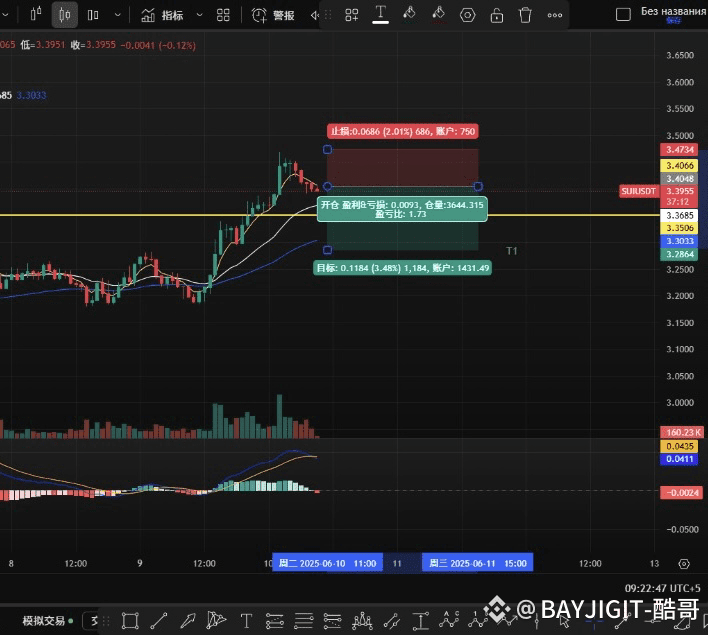Select the triangle pattern drawing tool
Screen dimensions: 708x635
click(x=216, y=620)
